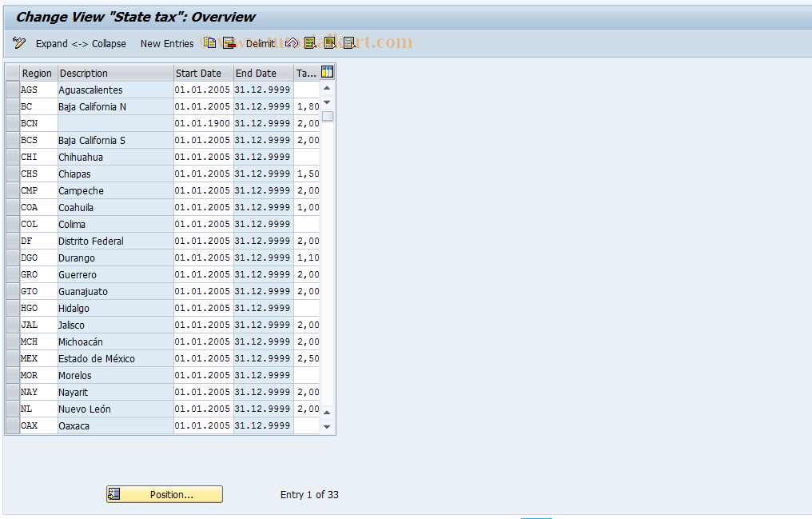Screen dimensions: 812x519
Task: Click the Display/Change pencil icon
Action: [19, 43]
